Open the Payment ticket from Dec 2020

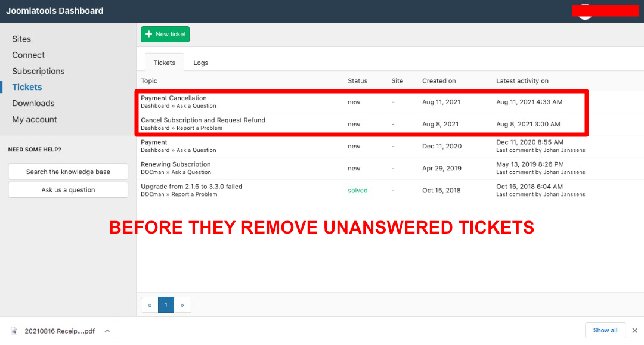pos(154,142)
